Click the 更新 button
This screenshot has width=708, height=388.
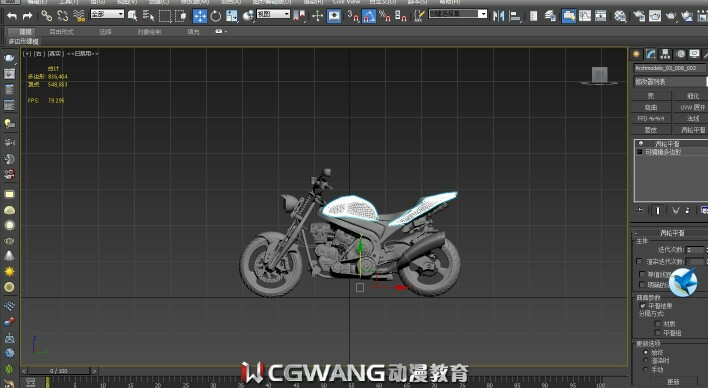tap(674, 382)
